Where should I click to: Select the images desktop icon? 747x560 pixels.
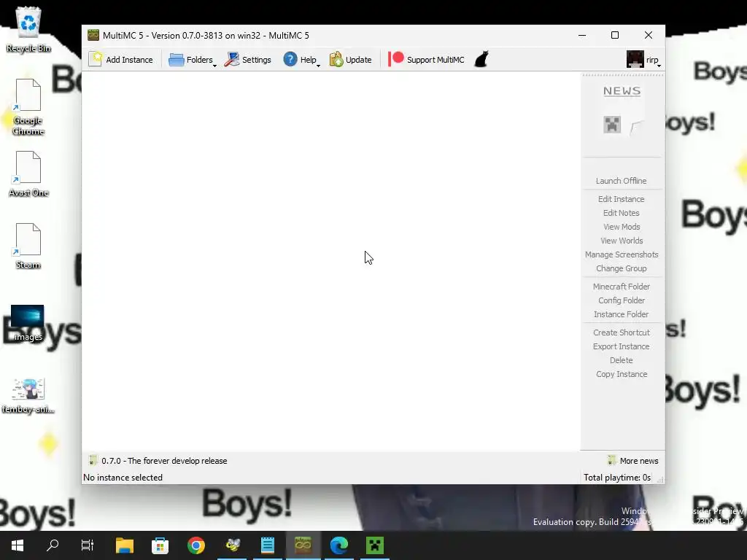(28, 323)
